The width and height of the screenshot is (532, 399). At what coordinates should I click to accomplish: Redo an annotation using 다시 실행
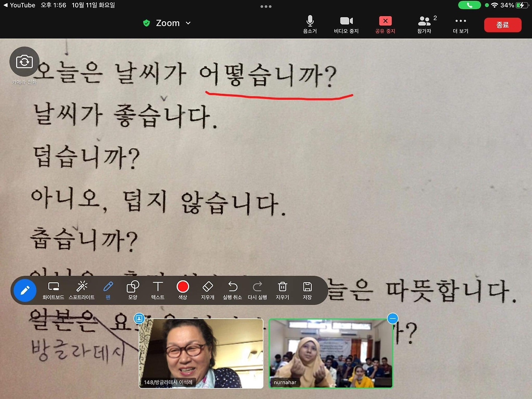(x=257, y=290)
